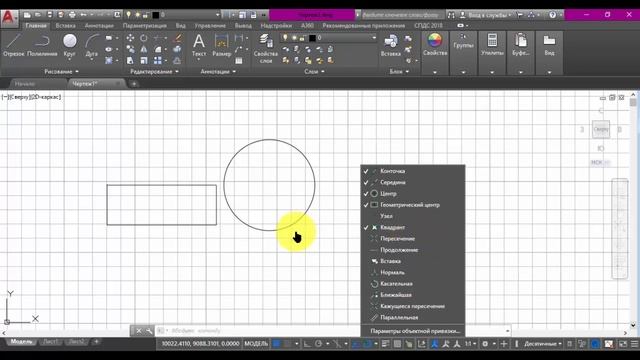The height and width of the screenshot is (360, 640).
Task: Toggle Конточка (Endpoint) object snap
Action: [413, 171]
